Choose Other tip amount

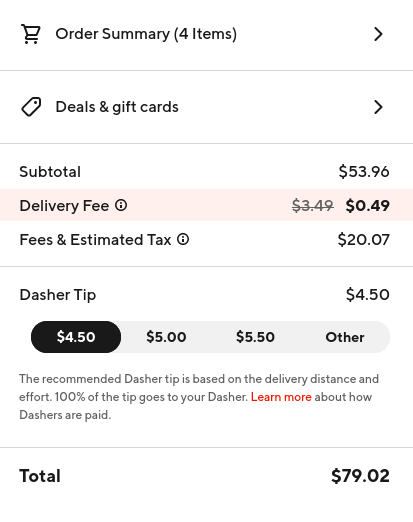coord(345,337)
